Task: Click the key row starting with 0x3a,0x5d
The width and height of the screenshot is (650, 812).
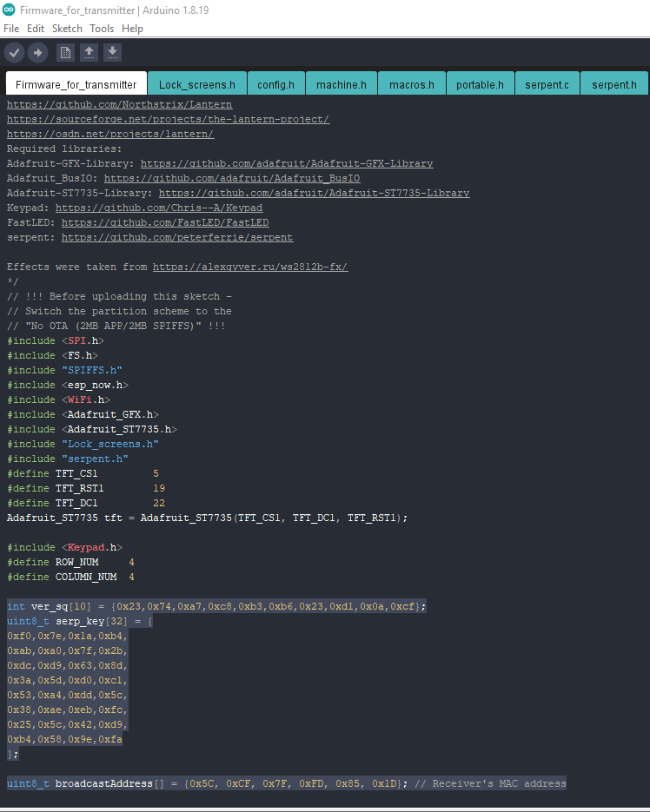Action: [68, 680]
